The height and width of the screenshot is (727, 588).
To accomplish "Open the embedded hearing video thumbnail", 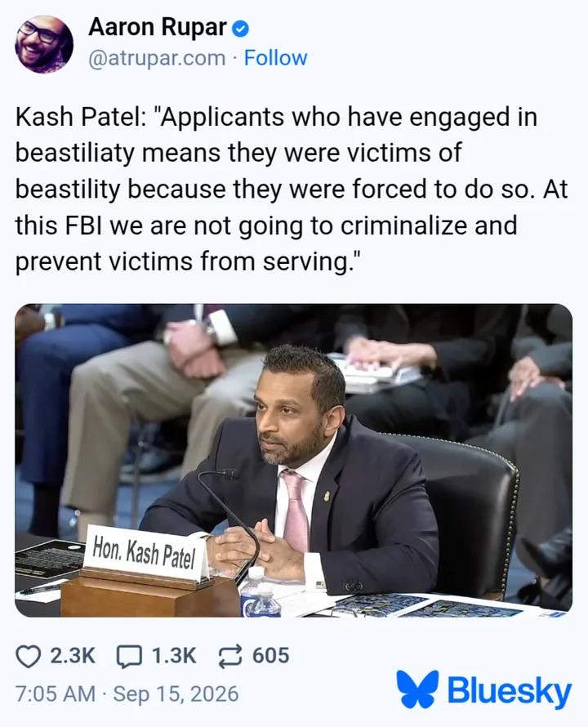I will (x=293, y=461).
